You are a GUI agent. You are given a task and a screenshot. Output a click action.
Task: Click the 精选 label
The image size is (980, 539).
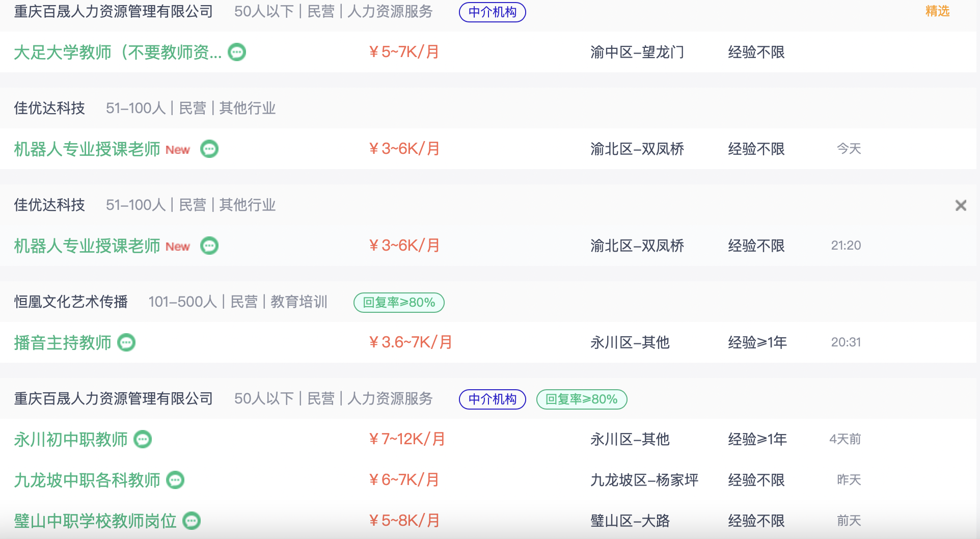[x=937, y=11]
